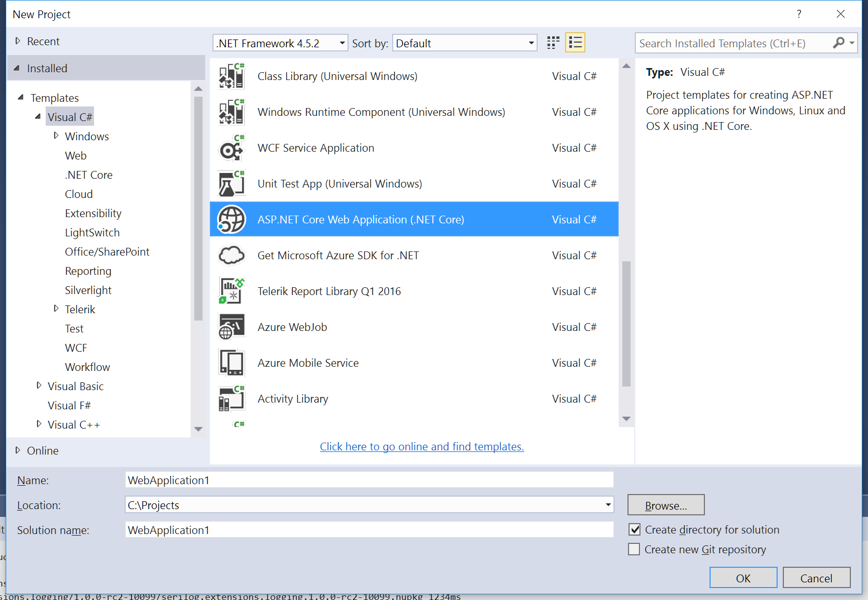Select Telerik Report Library Q1 2016 text
The image size is (868, 600).
pos(329,291)
